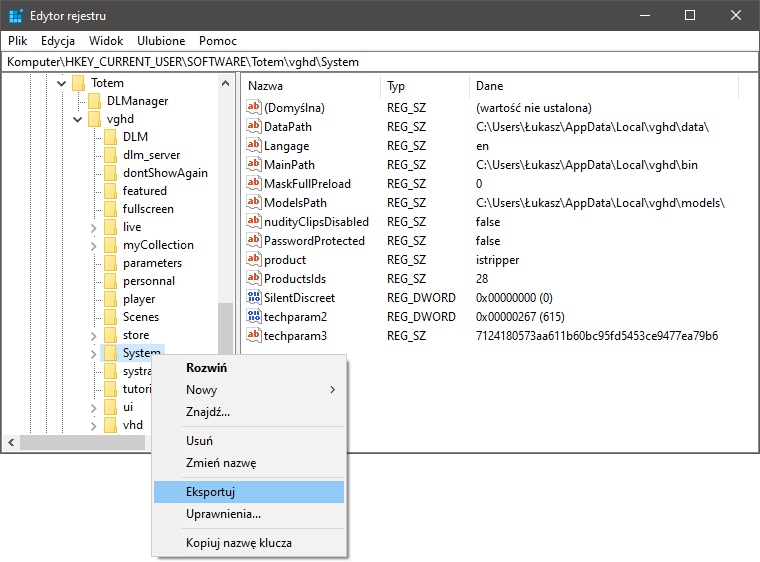Click the Registry Editor app icon in title bar

coord(16,16)
